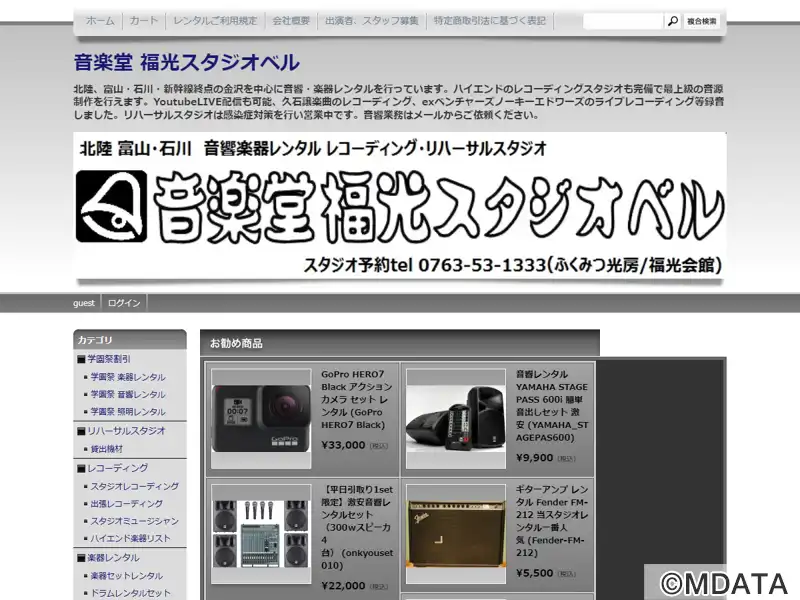
Task: Open スタジオレコーディング subcategory
Action: pos(135,486)
